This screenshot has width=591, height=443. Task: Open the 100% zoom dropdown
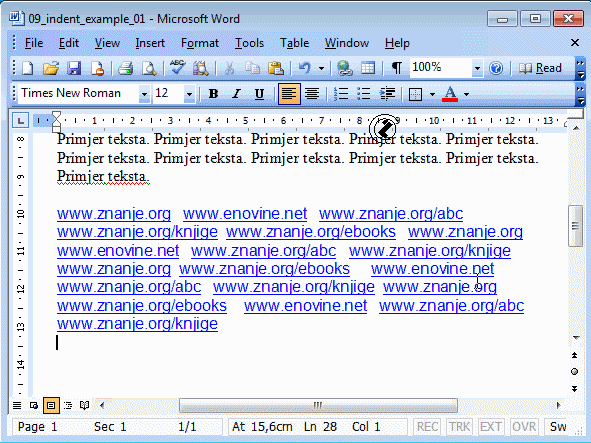[477, 69]
